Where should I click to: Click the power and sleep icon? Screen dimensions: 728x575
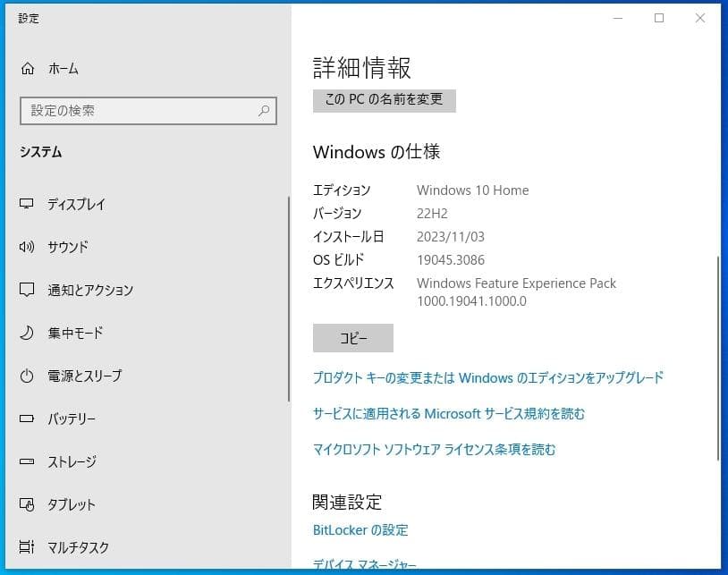27,376
